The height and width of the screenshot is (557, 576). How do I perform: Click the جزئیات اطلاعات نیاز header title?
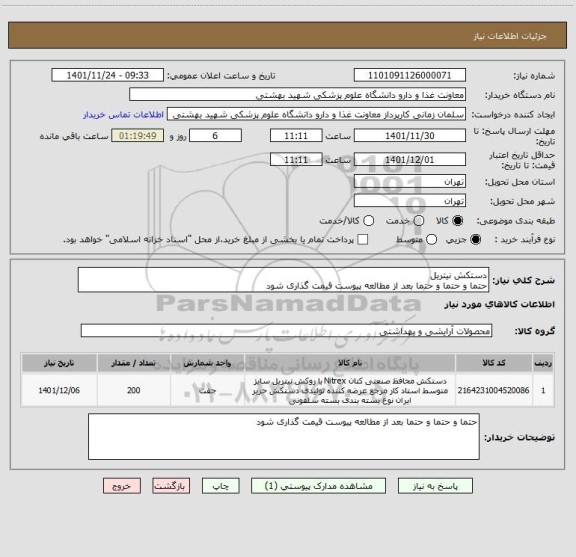point(510,36)
